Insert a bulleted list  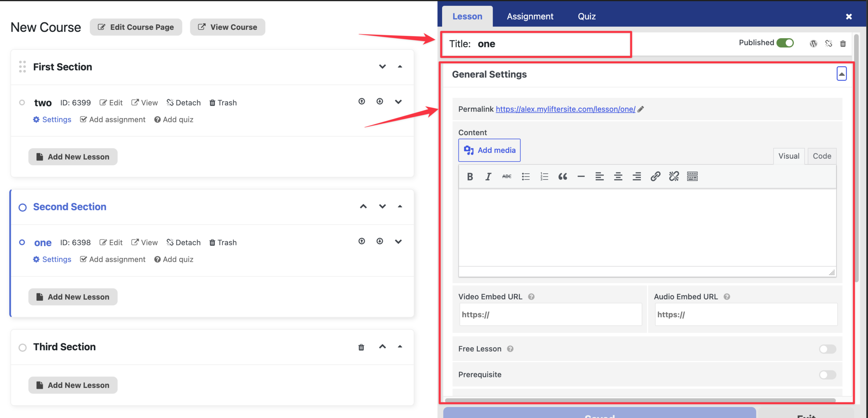[526, 176]
